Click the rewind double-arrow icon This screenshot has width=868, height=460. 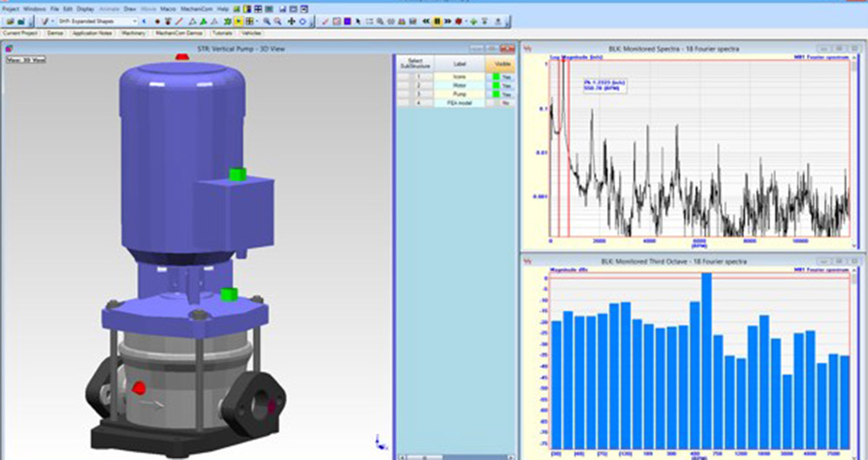pos(425,22)
